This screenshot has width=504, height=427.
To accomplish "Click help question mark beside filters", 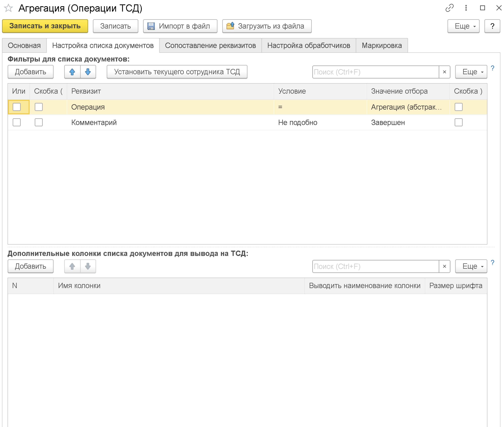I will [x=492, y=68].
